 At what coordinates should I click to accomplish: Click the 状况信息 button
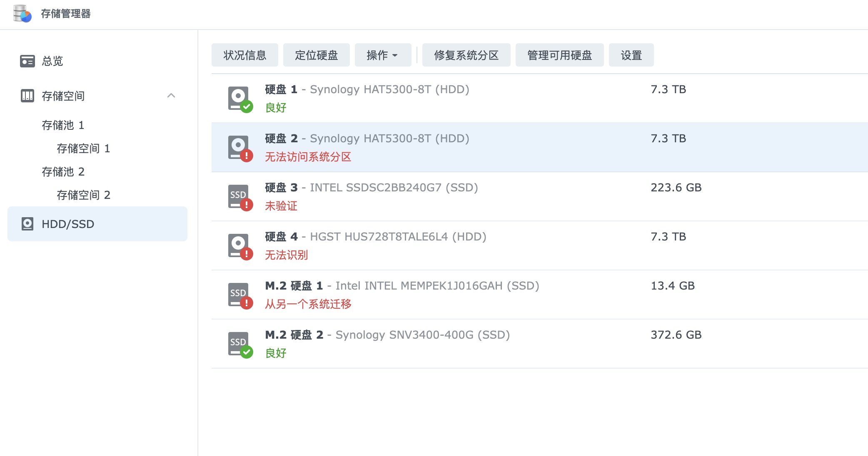(244, 55)
